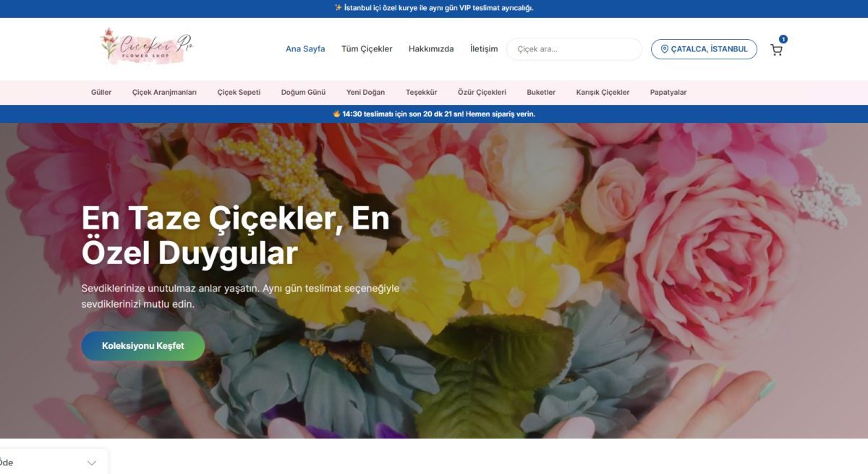This screenshot has width=868, height=474.
Task: Click the cart item count badge
Action: tap(783, 39)
